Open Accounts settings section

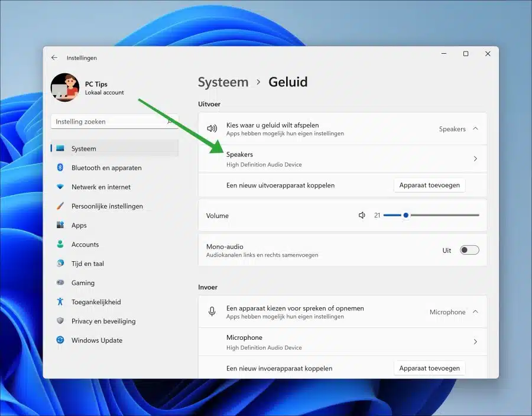[115, 245]
